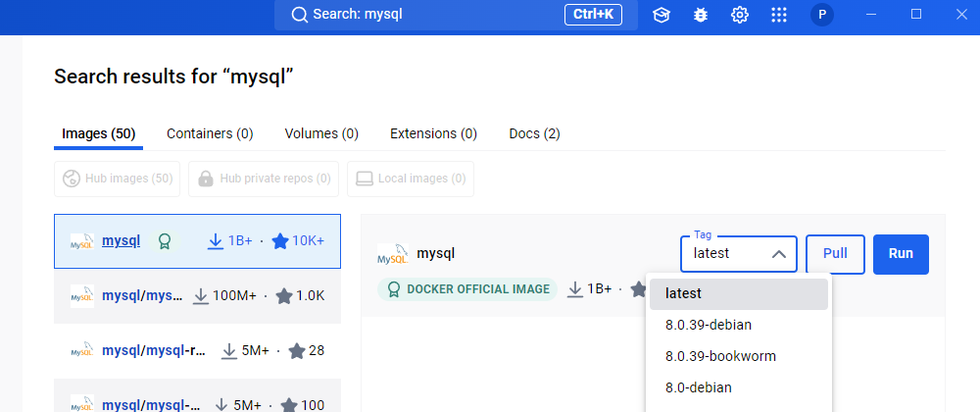Switch to the Containers (0) tab
980x412 pixels.
(x=210, y=133)
